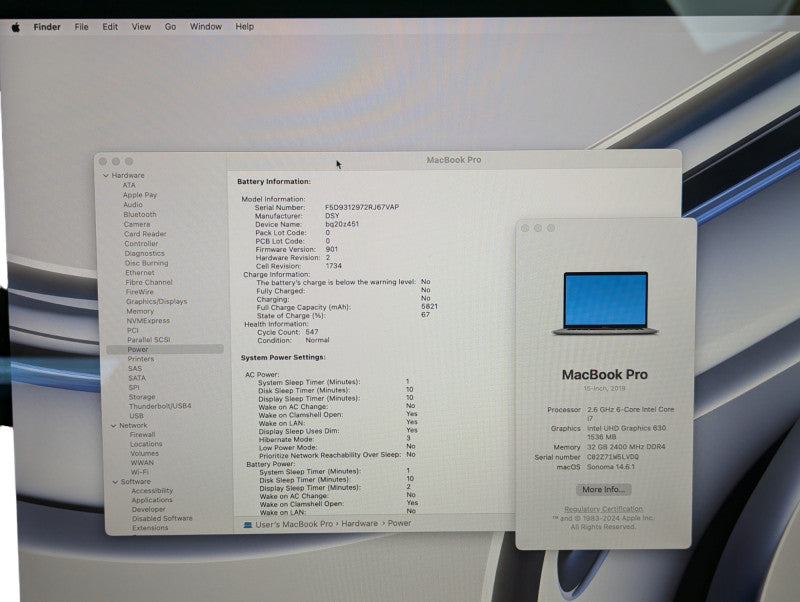Click the battery serial number F5D9312972RJ67VAP
Screen dimensions: 800x602
pyautogui.click(x=362, y=207)
